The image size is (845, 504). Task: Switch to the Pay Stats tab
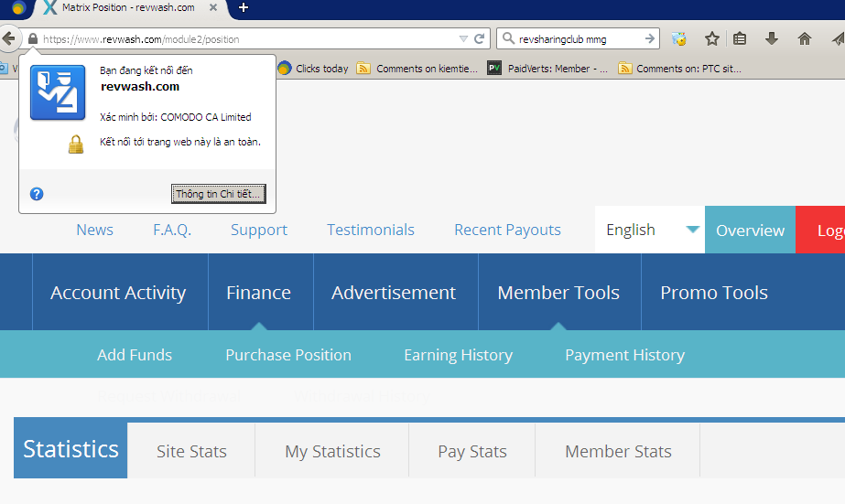click(x=472, y=451)
